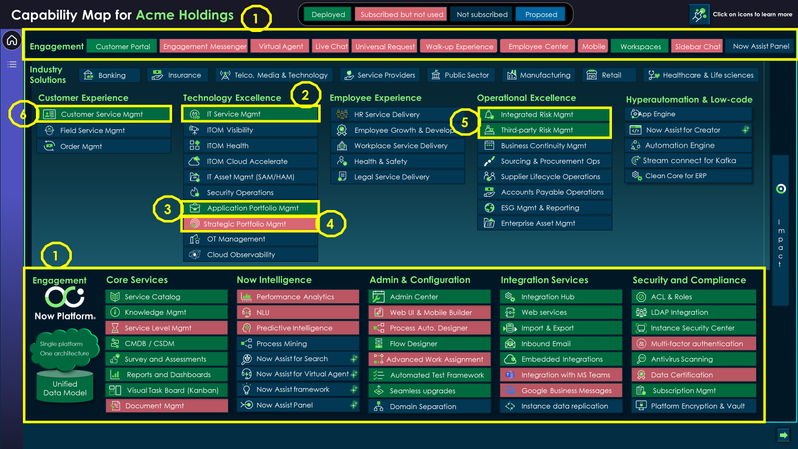Open Multi-factor authentication item
The height and width of the screenshot is (449, 798).
(694, 344)
